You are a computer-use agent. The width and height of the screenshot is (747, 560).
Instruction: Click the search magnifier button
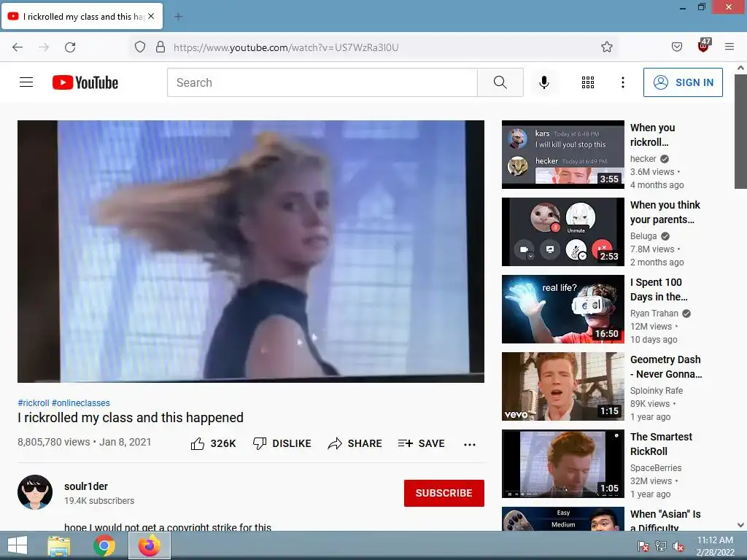500,82
